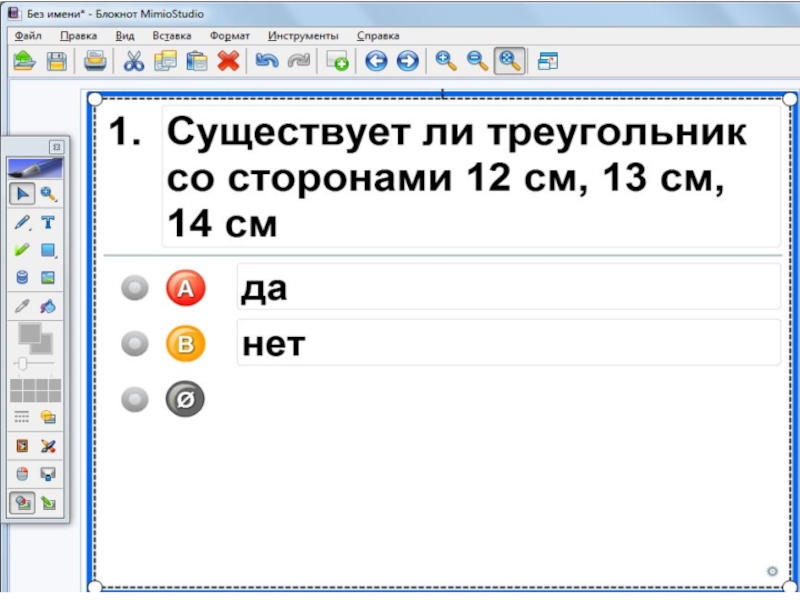Image resolution: width=800 pixels, height=600 pixels.
Task: Click the answer field containing "нет"
Action: [509, 343]
